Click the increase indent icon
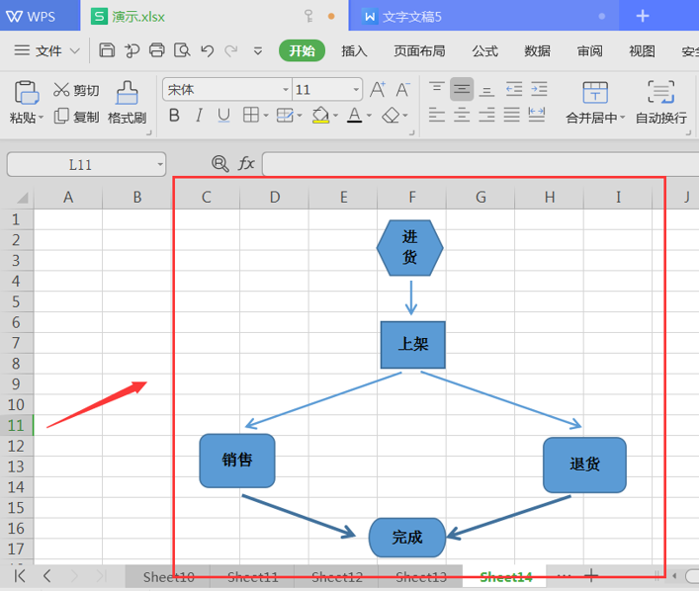 click(x=539, y=89)
